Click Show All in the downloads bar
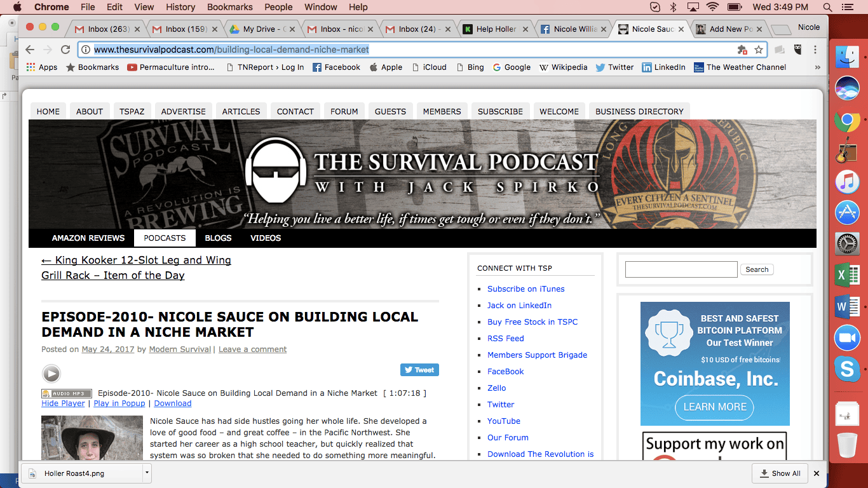The width and height of the screenshot is (868, 488). (780, 473)
